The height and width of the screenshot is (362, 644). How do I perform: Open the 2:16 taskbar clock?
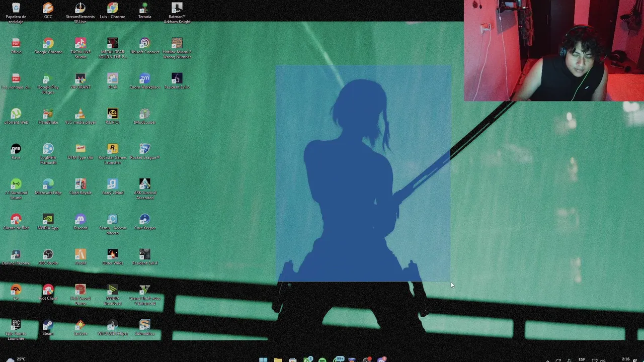(x=626, y=359)
